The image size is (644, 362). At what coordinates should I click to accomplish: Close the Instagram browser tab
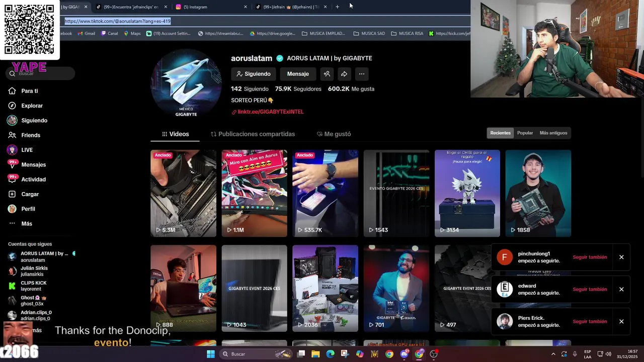point(246,7)
